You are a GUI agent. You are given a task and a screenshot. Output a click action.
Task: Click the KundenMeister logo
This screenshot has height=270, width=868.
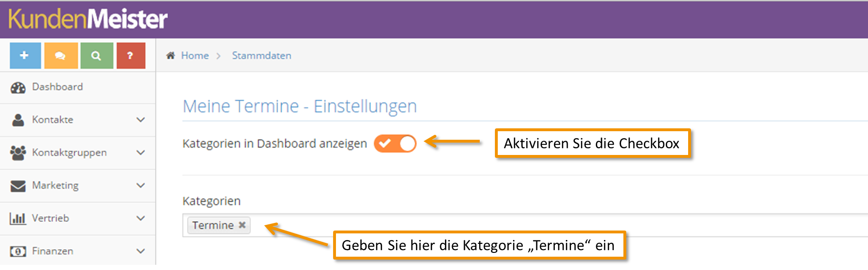88,19
